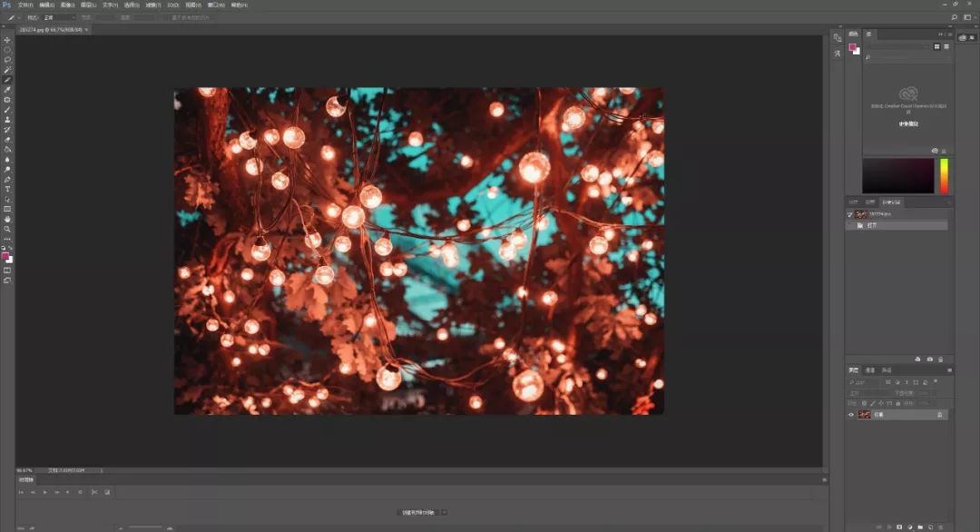This screenshot has height=532, width=980.
Task: Select the Type tool
Action: pyautogui.click(x=7, y=189)
